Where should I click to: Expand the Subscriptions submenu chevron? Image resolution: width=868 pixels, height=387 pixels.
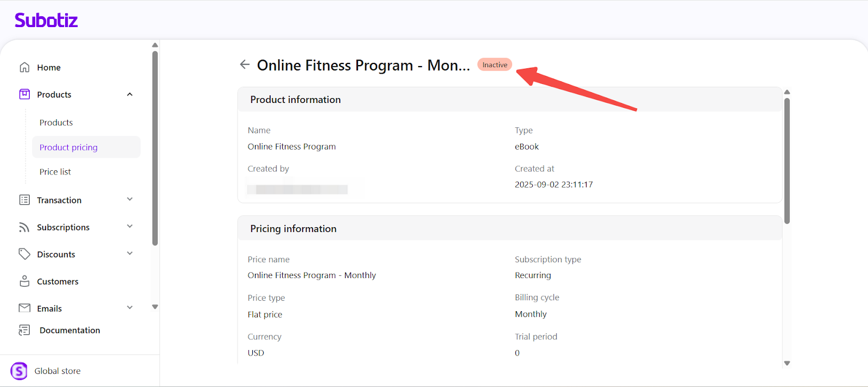[x=130, y=227]
